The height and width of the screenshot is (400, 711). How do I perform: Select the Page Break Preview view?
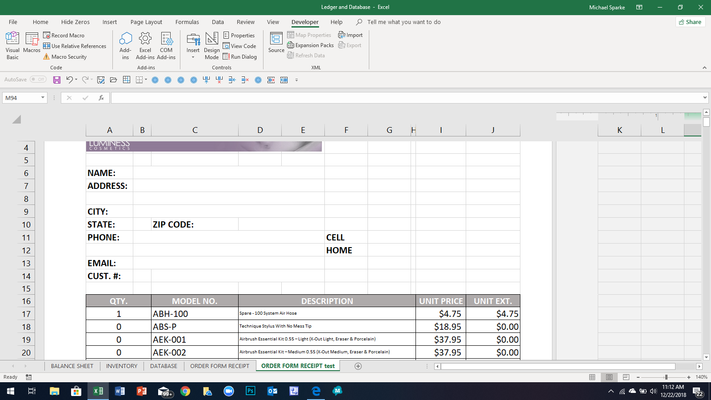(x=626, y=377)
